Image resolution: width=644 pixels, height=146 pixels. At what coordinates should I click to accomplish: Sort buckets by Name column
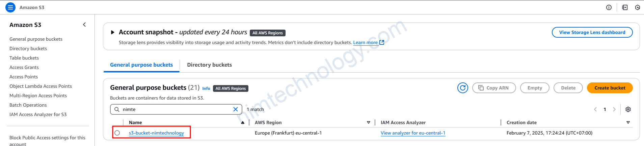click(242, 123)
